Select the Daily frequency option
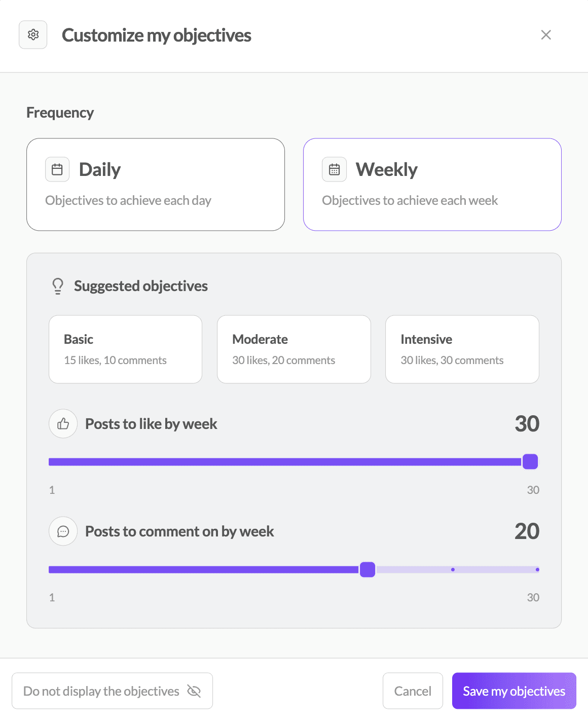This screenshot has width=588, height=719. (156, 185)
